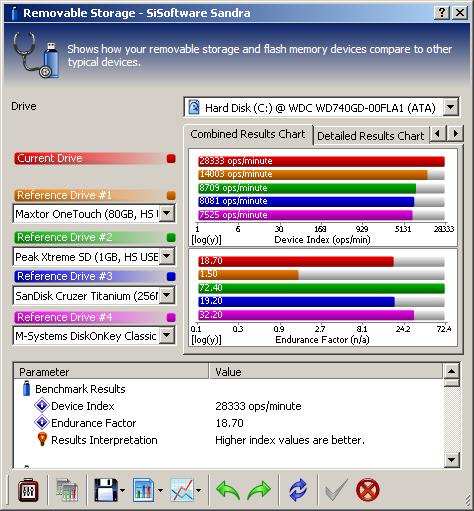
Task: Open the line graph icon
Action: [182, 490]
